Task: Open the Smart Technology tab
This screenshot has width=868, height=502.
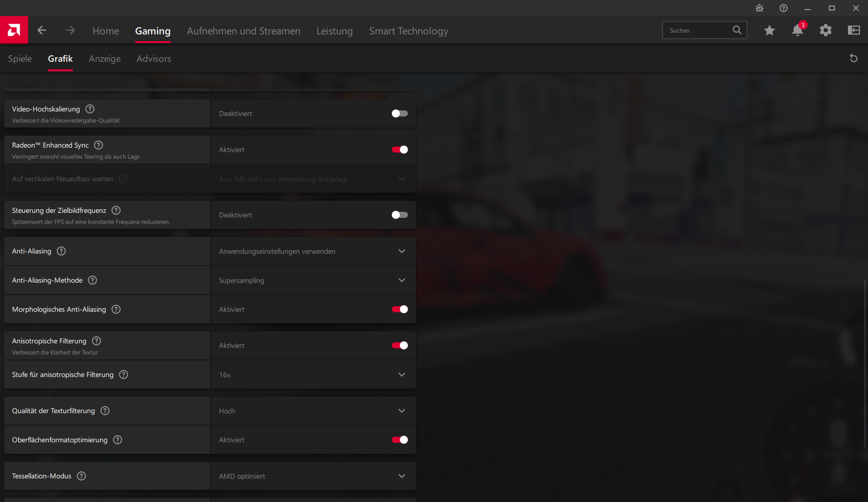Action: click(x=409, y=31)
